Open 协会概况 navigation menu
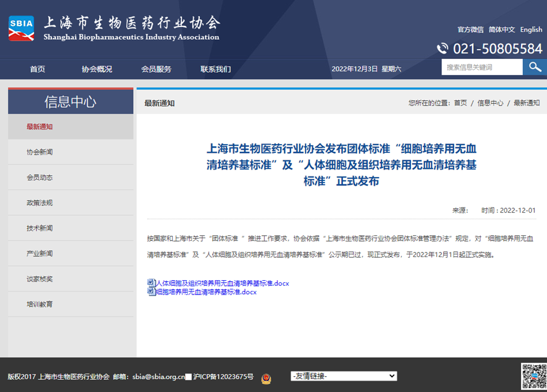Viewport: 547px width, 392px height. pyautogui.click(x=97, y=69)
